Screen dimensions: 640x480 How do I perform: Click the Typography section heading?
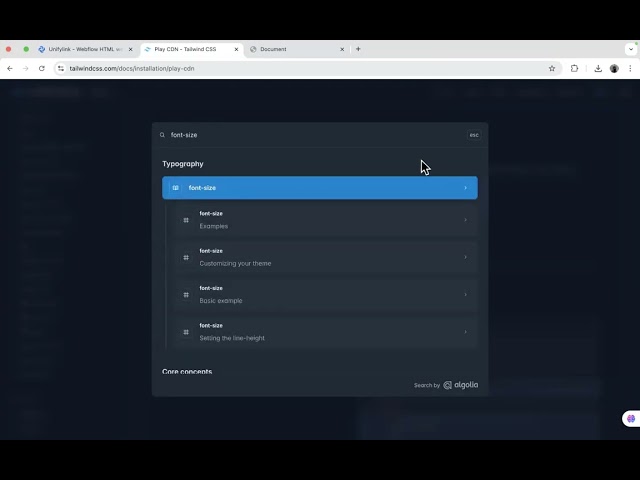[x=183, y=164]
